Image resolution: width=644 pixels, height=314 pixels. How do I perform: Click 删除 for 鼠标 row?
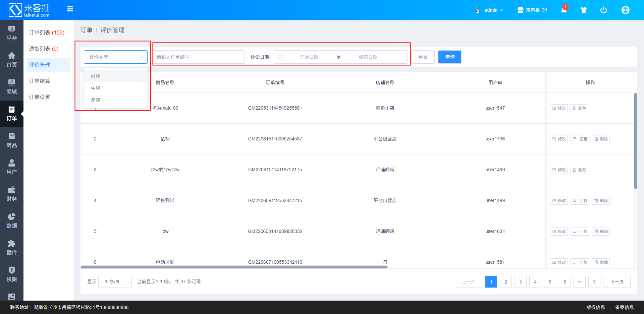(601, 139)
